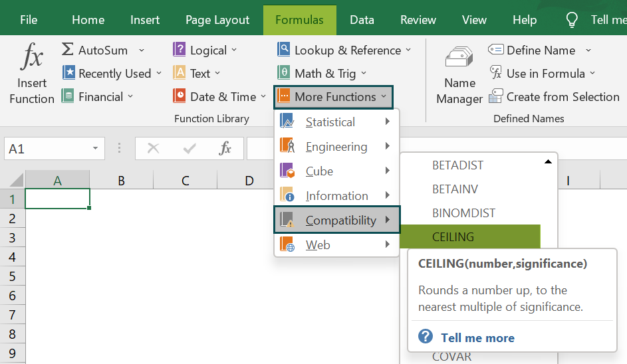Switch to the View tab
Image resolution: width=627 pixels, height=364 pixels.
pos(474,20)
